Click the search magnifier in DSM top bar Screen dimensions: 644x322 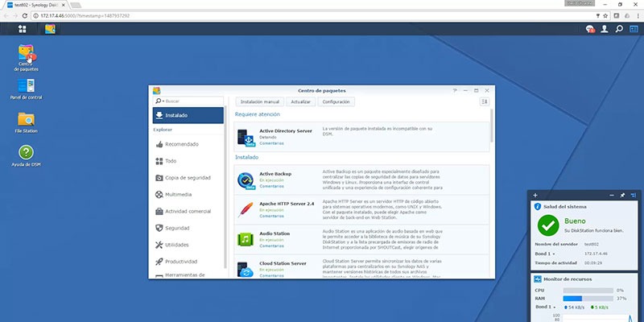(619, 29)
